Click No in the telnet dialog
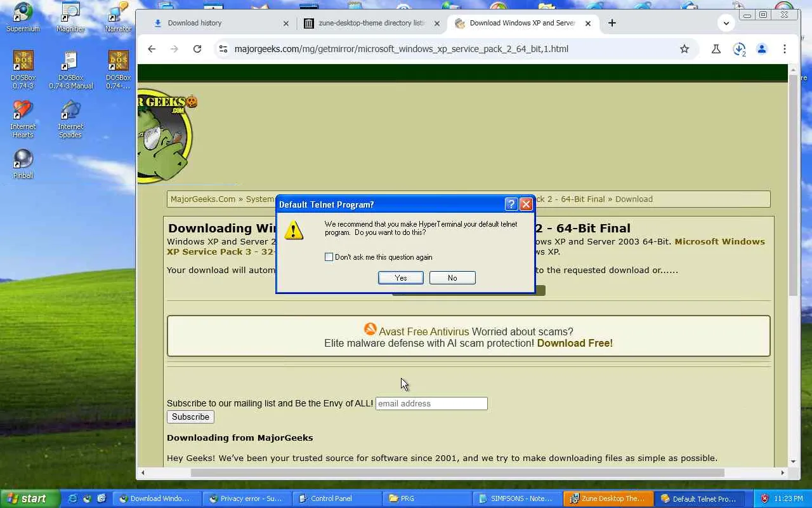Viewport: 812px width, 508px height. coord(452,277)
